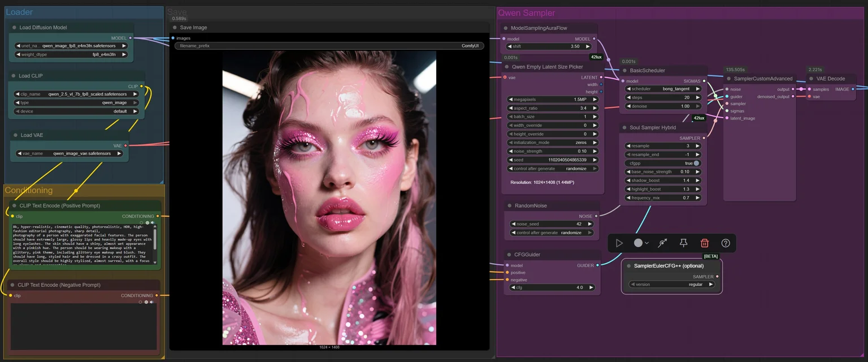The image size is (868, 362).
Task: Open the initialization_mode zeros dropdown
Action: point(553,143)
